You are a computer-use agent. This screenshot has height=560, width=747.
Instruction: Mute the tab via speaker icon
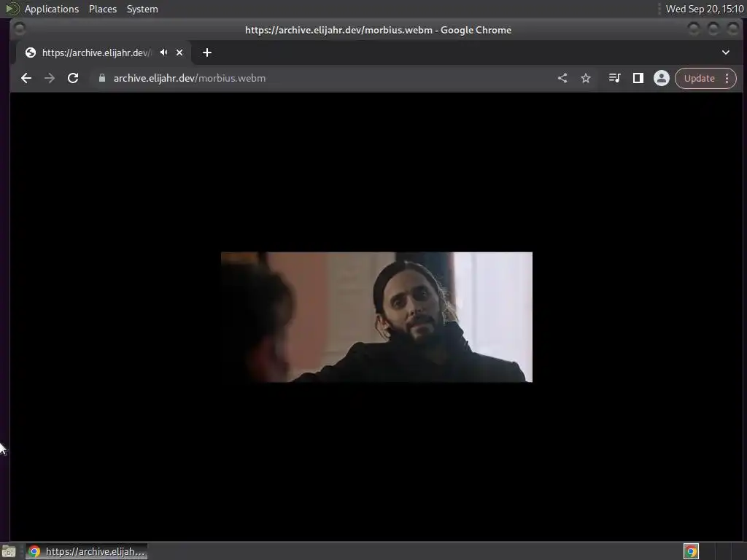click(x=164, y=52)
